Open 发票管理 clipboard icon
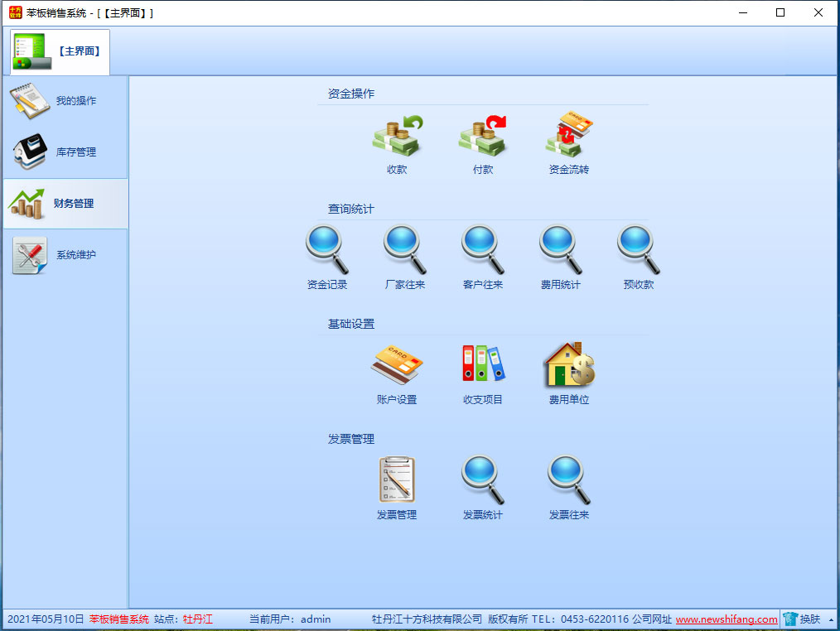The image size is (840, 631). tap(397, 481)
